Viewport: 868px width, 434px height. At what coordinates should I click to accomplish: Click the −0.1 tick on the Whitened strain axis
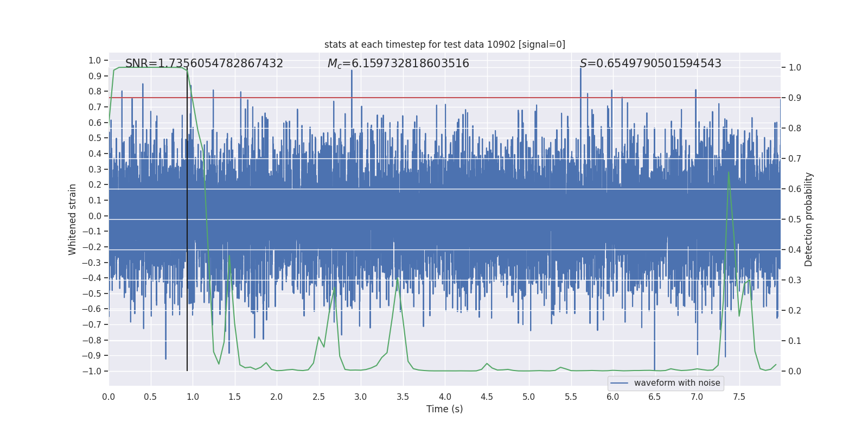click(92, 232)
